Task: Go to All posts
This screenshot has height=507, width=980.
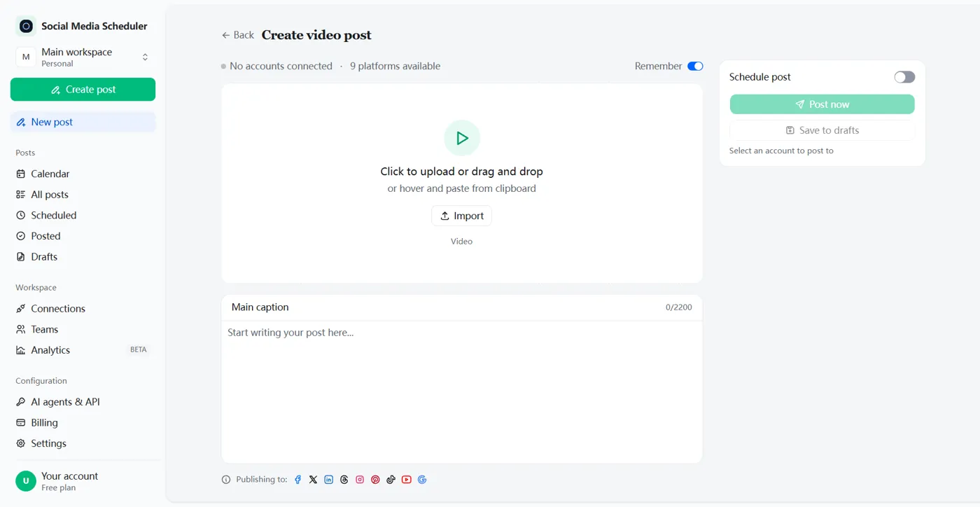Action: click(x=83, y=195)
